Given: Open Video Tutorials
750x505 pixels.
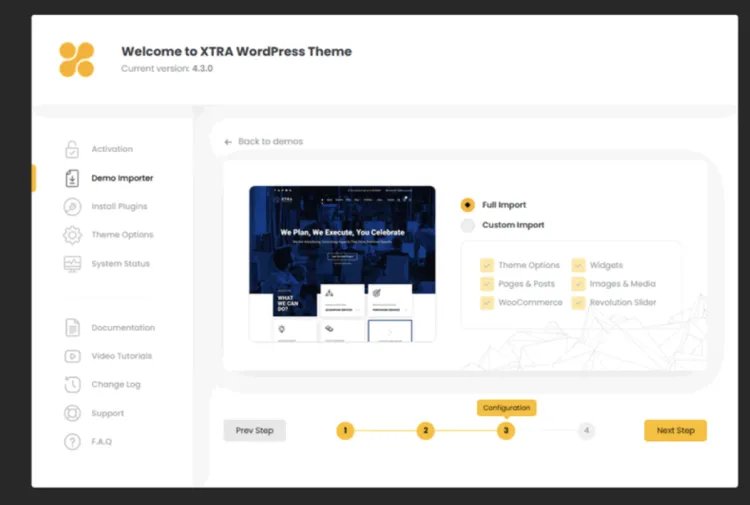Looking at the screenshot, I should pyautogui.click(x=121, y=356).
